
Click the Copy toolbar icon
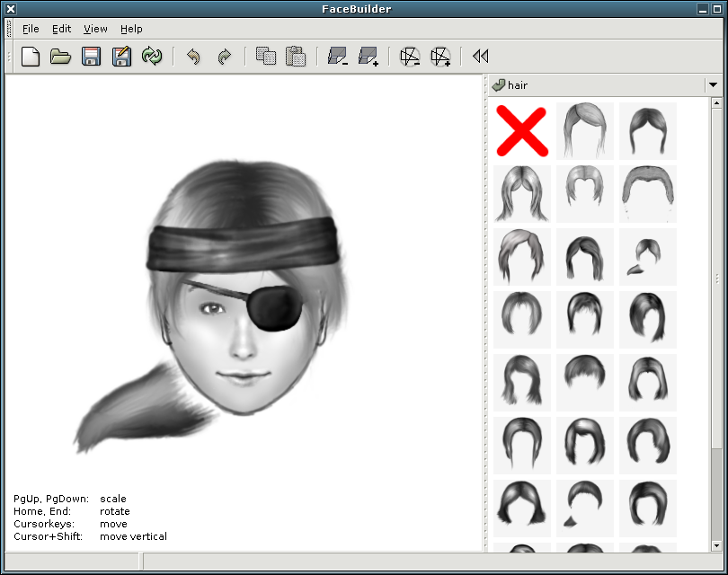[265, 57]
